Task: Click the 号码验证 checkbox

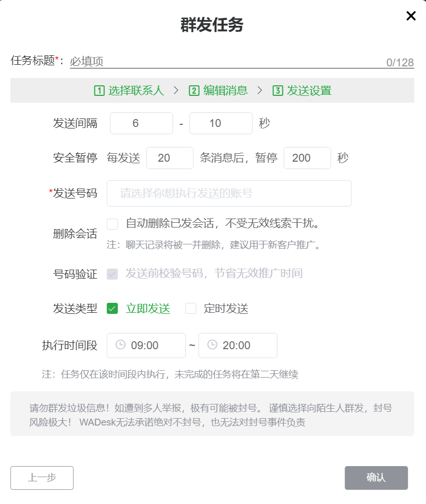Action: pos(112,274)
